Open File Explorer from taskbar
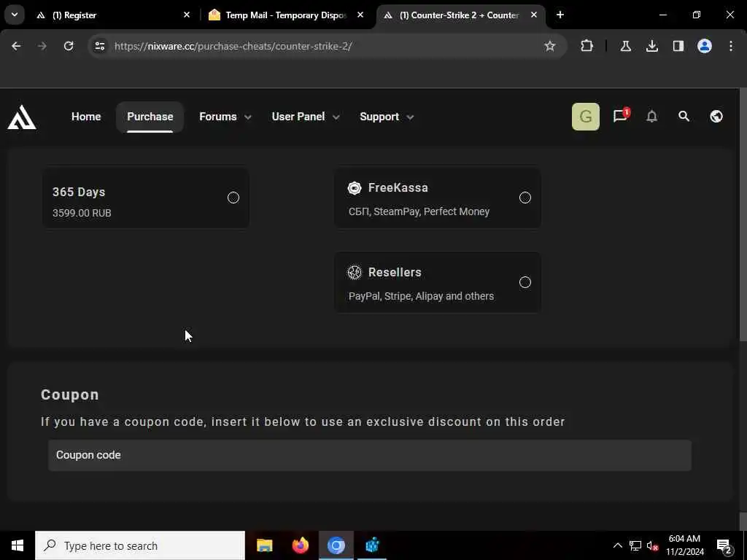The image size is (747, 560). tap(264, 545)
